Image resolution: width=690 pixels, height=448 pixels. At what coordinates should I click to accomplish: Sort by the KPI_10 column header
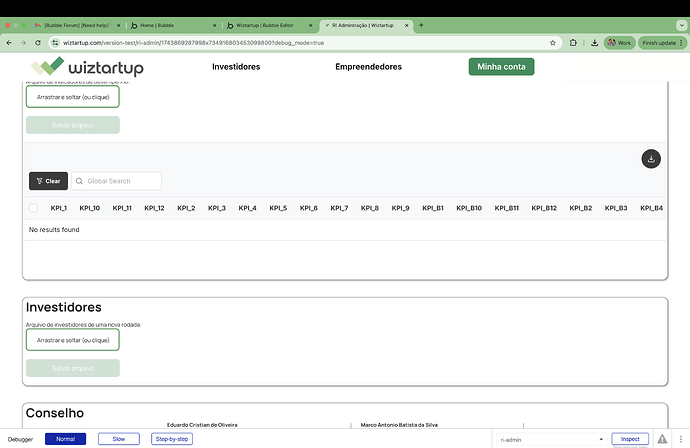coord(90,208)
